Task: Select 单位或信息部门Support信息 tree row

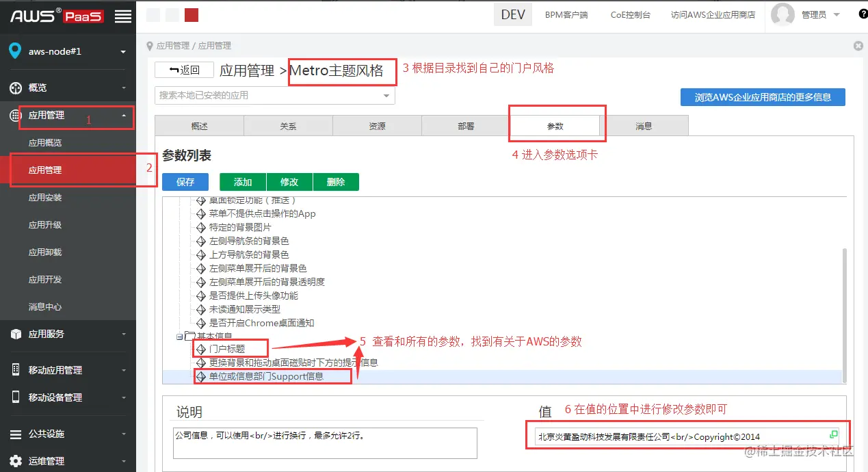Action: 266,376
